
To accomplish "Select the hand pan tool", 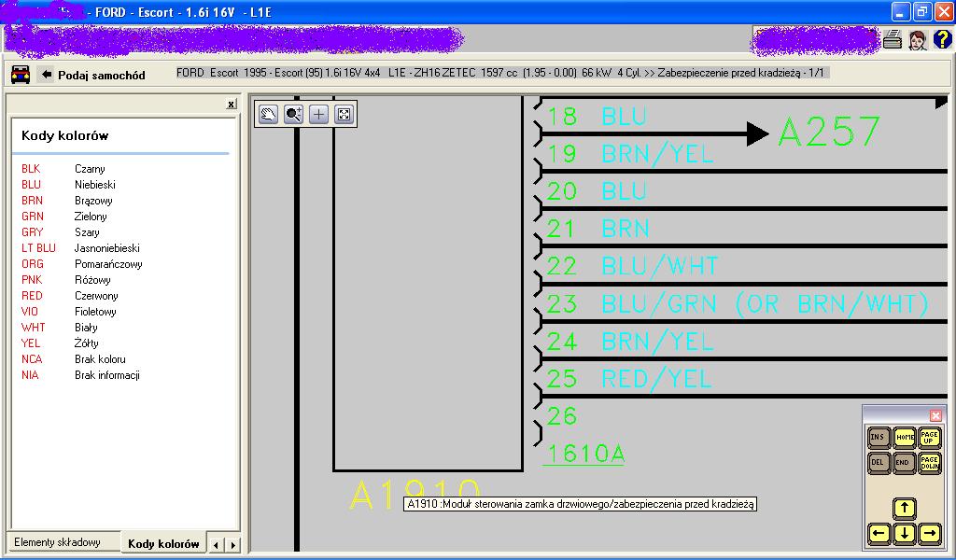I will pos(269,114).
